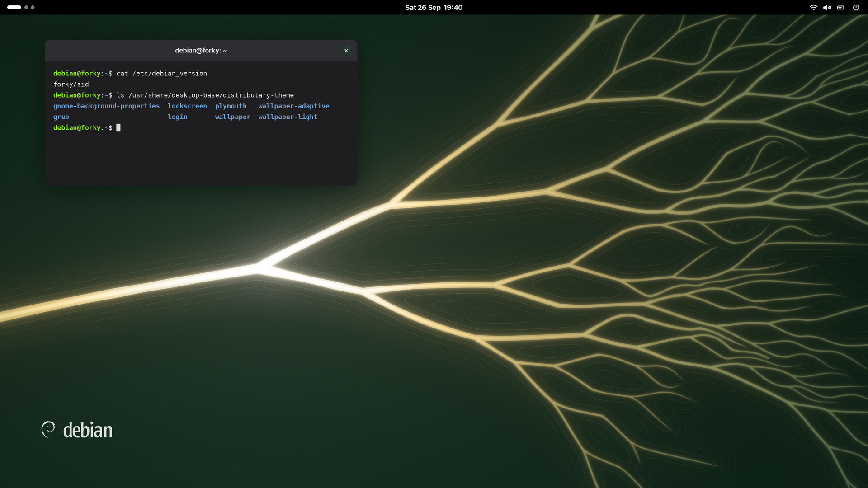Close the debian@forky terminal window

pyautogui.click(x=346, y=51)
